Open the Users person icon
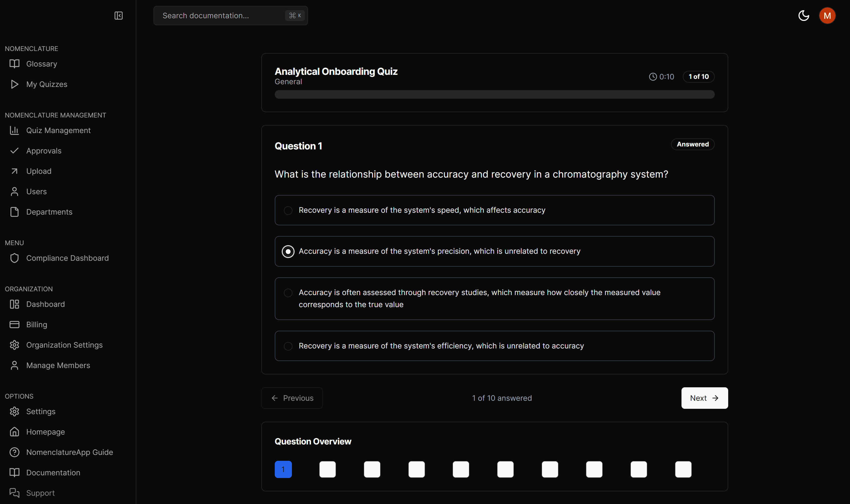This screenshot has height=504, width=850. (14, 192)
